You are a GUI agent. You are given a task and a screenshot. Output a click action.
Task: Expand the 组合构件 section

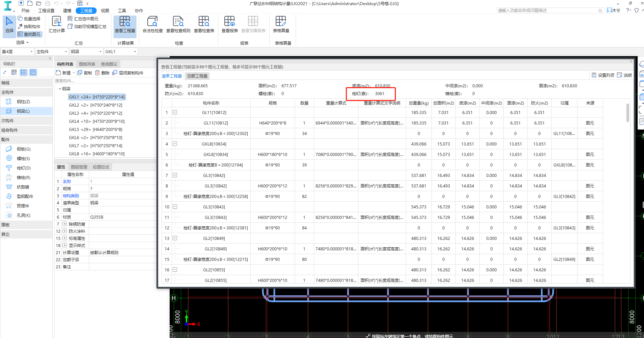coord(26,130)
